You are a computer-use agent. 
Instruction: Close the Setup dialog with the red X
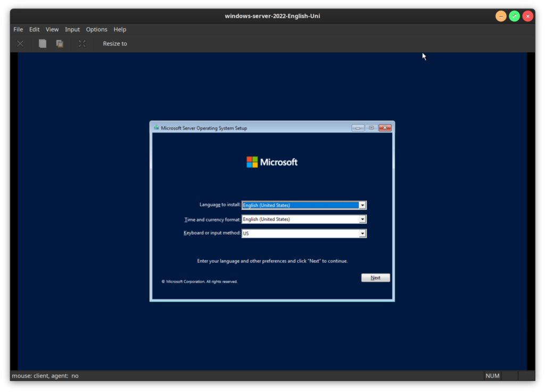(385, 128)
